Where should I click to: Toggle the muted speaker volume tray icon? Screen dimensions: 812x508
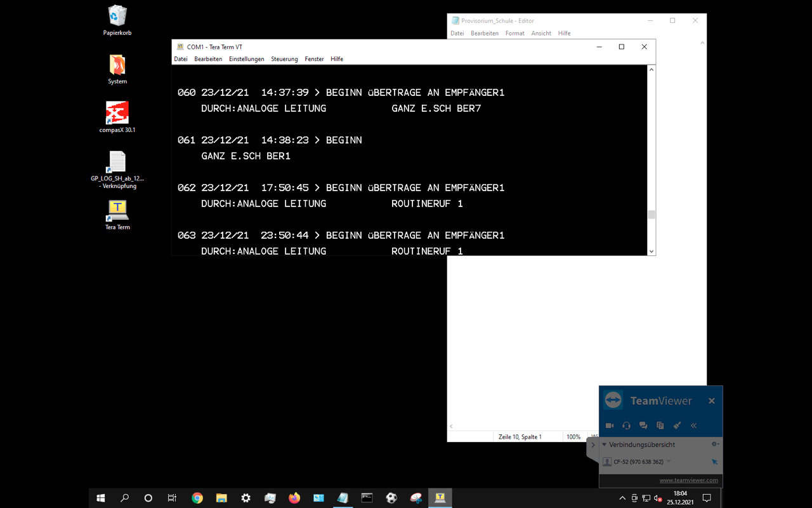[x=658, y=498]
